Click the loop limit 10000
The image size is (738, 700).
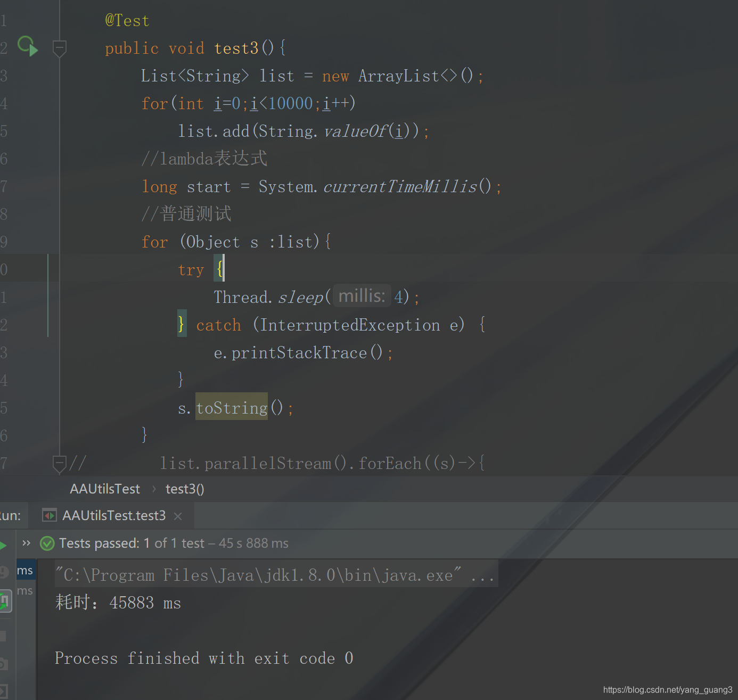[x=291, y=103]
